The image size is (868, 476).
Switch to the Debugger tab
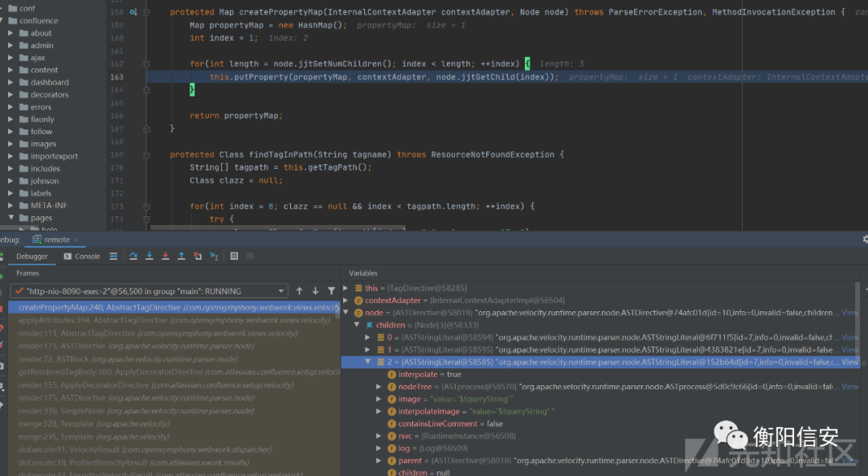(x=32, y=256)
